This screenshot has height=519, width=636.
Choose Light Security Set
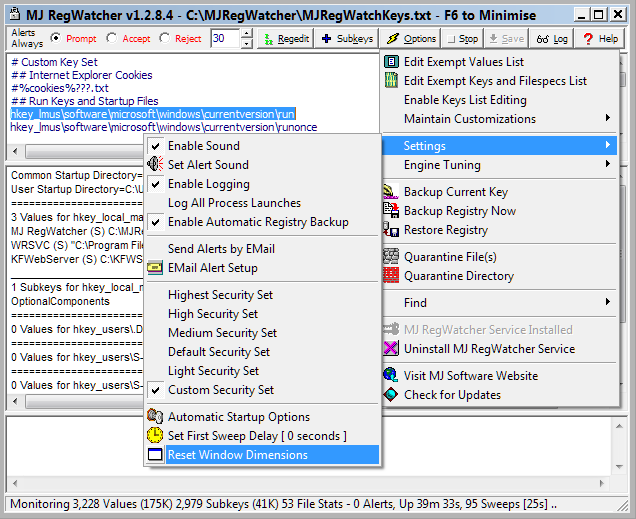point(262,371)
